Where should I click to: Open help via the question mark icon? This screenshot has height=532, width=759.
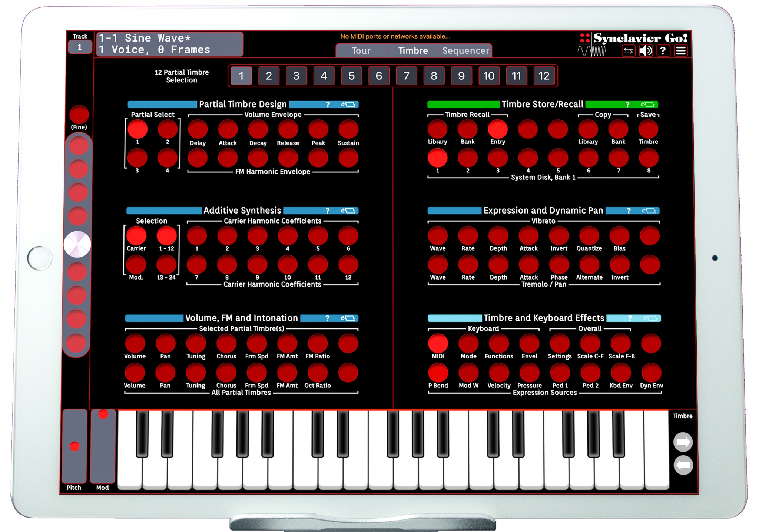(663, 50)
